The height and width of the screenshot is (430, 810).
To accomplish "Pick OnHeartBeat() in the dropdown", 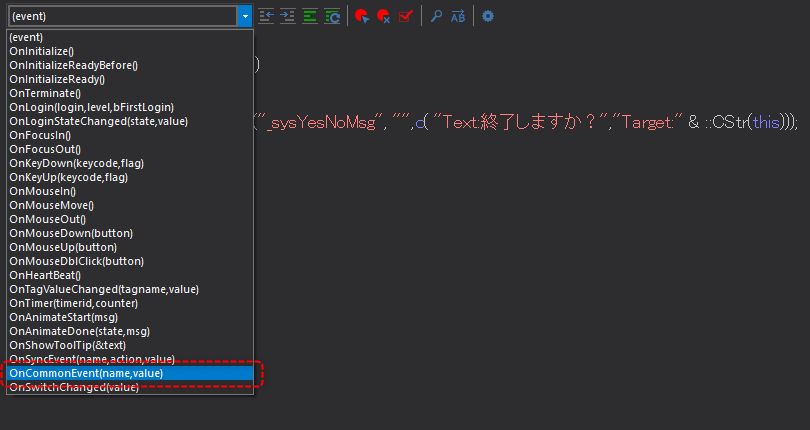I will coord(130,275).
